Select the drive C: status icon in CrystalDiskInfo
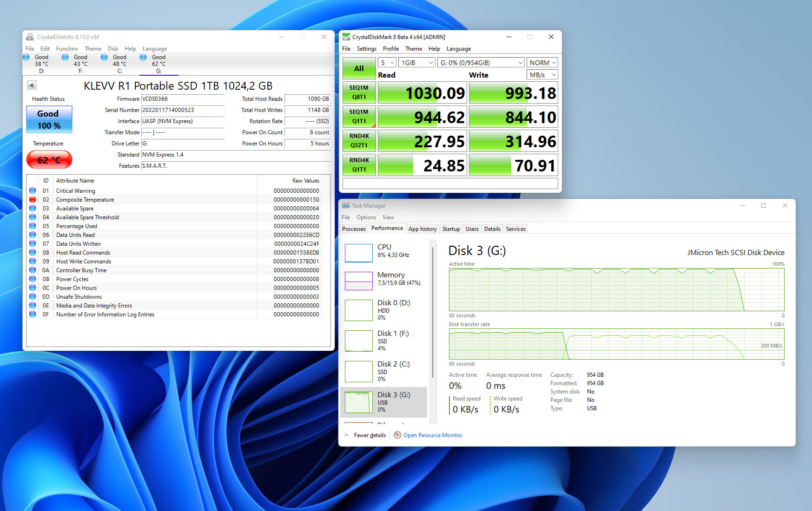812x511 pixels. (x=104, y=57)
